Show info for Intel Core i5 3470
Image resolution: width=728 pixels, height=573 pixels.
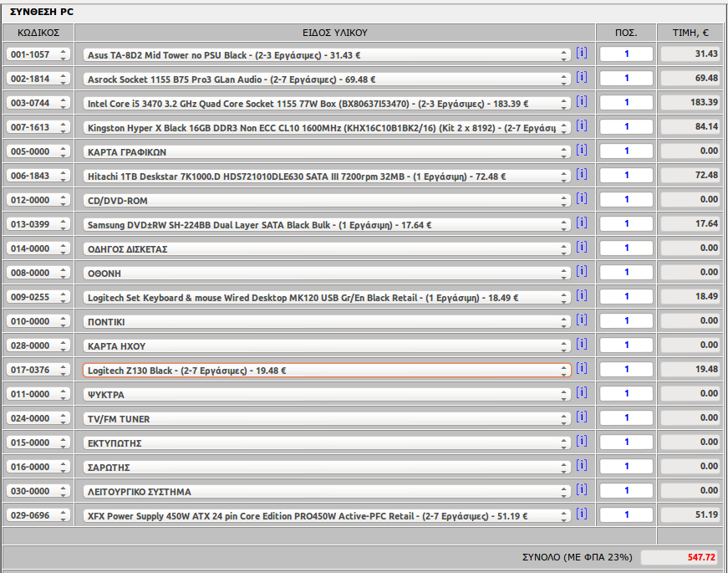pyautogui.click(x=581, y=101)
